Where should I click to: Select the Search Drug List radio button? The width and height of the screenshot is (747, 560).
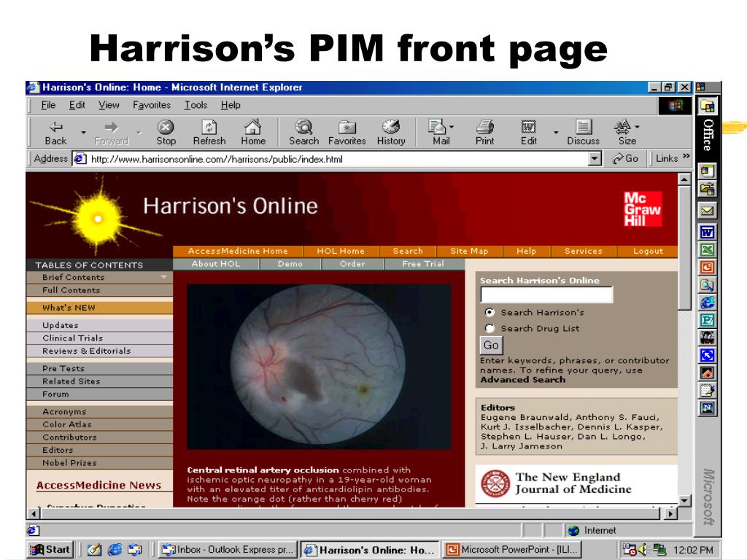click(x=489, y=328)
